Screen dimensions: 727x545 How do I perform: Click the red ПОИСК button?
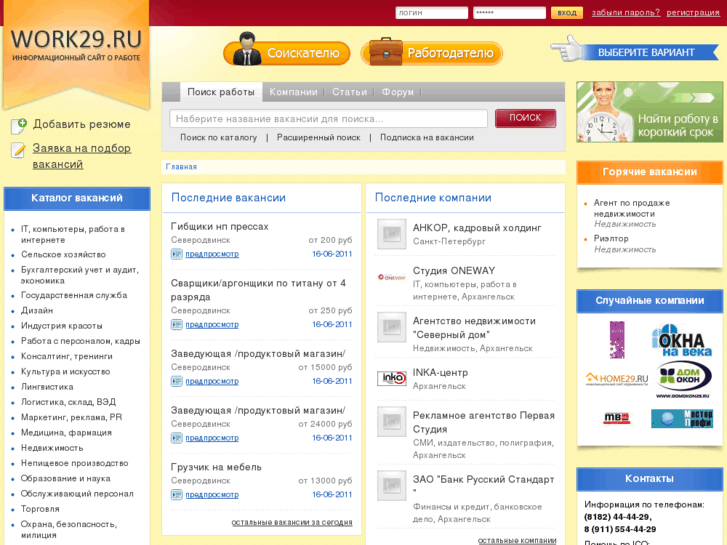point(525,118)
